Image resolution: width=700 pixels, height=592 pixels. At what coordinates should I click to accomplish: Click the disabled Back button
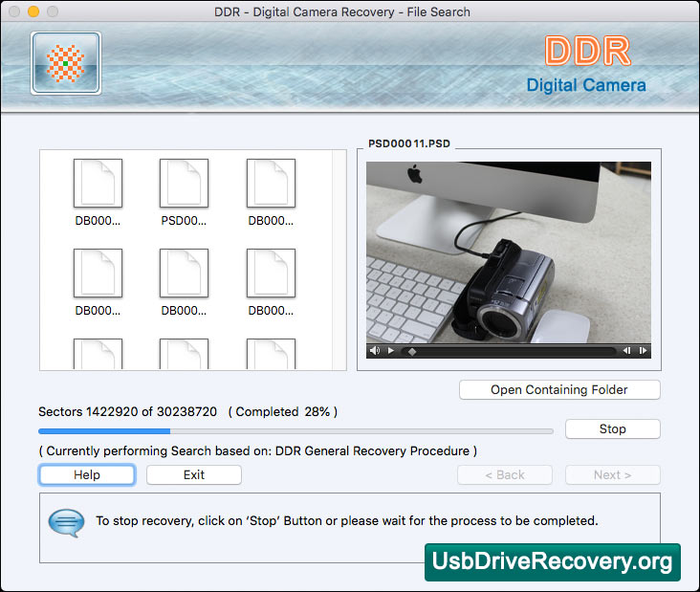[505, 475]
